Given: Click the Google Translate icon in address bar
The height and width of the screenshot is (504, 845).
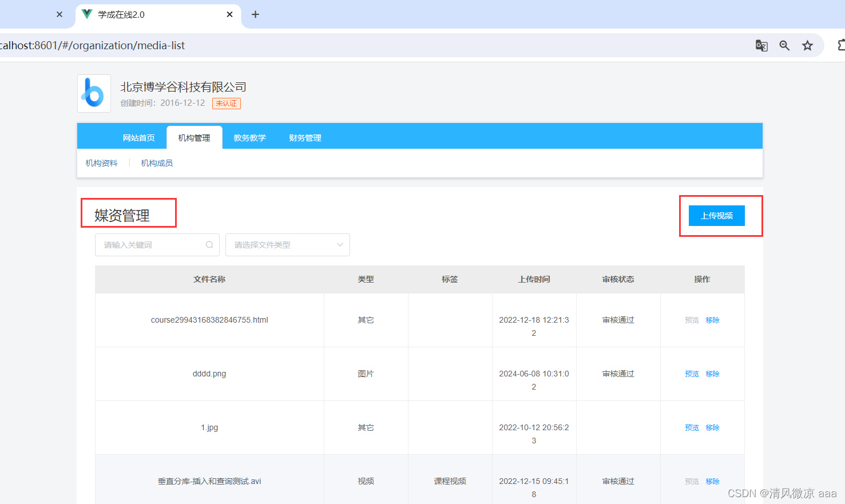Looking at the screenshot, I should click(x=761, y=46).
